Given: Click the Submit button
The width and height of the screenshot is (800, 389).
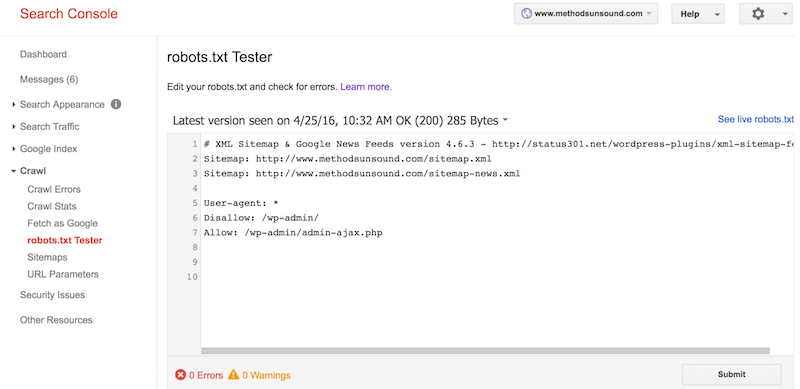Looking at the screenshot, I should coord(731,374).
